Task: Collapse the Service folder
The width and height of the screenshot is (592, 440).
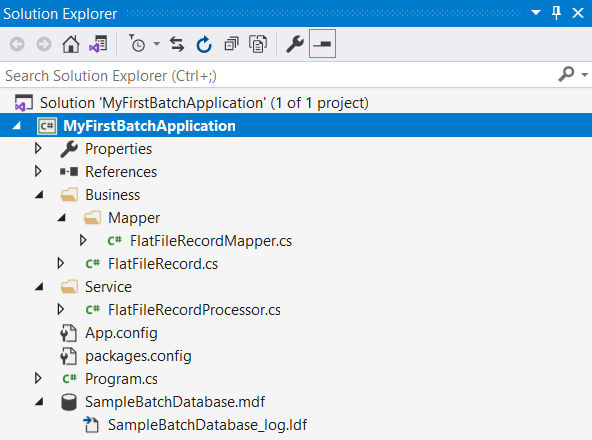Action: [x=39, y=287]
